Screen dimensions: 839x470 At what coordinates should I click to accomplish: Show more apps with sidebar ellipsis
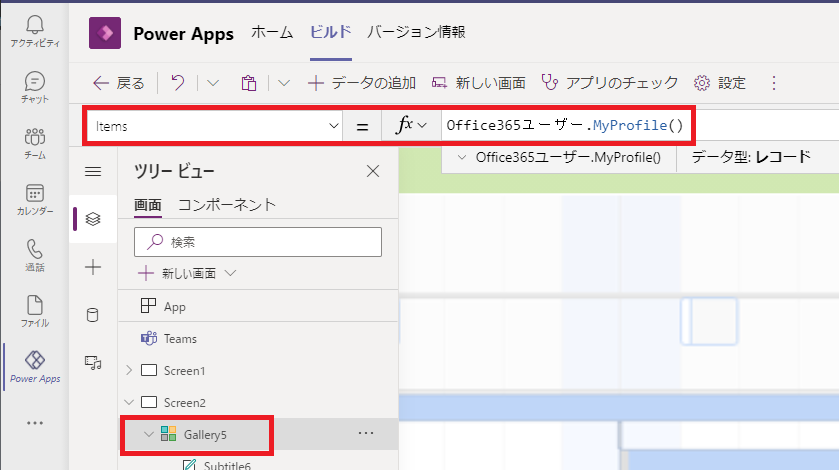coord(35,423)
